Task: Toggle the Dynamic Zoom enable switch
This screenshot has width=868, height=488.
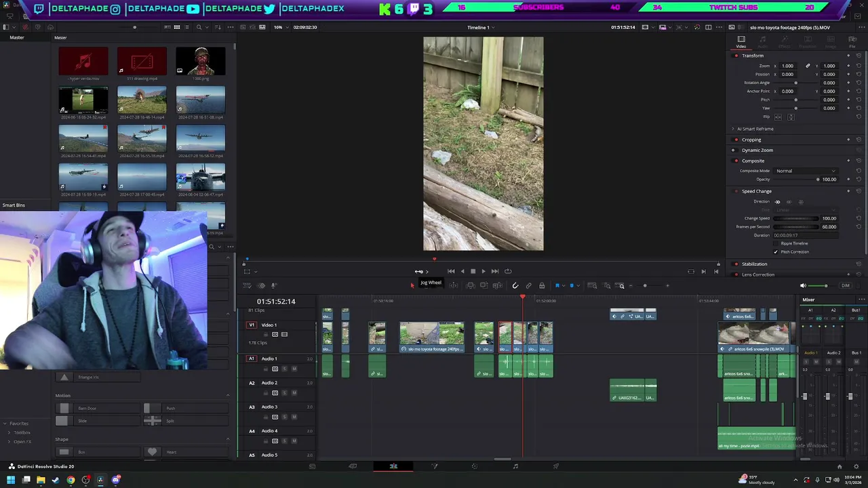Action: click(735, 150)
